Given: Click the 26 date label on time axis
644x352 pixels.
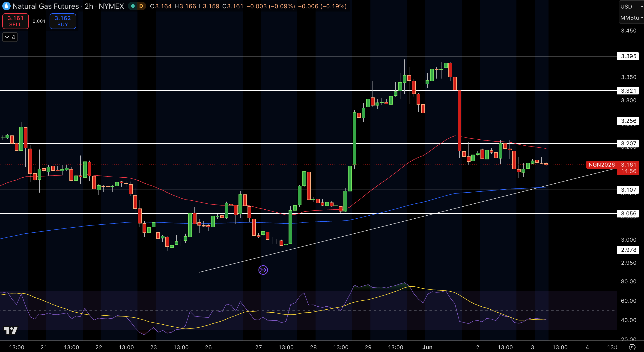Looking at the screenshot, I should (x=208, y=347).
